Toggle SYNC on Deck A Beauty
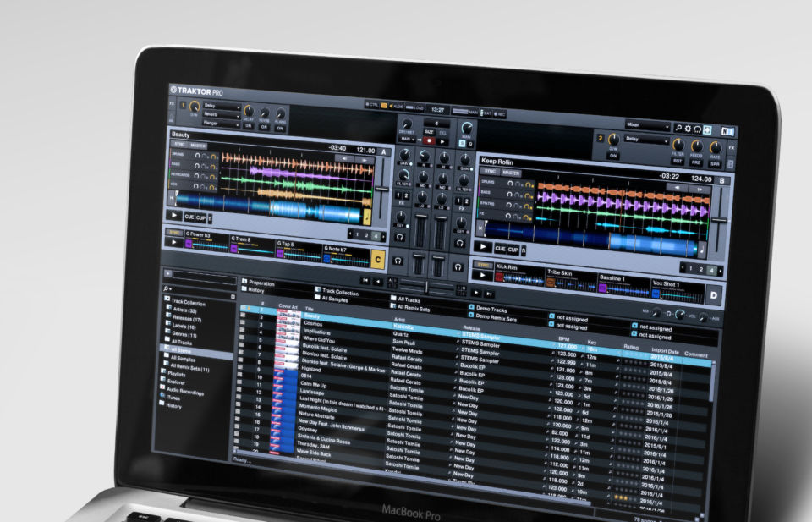Screen dimensions: 812x522 (180, 145)
